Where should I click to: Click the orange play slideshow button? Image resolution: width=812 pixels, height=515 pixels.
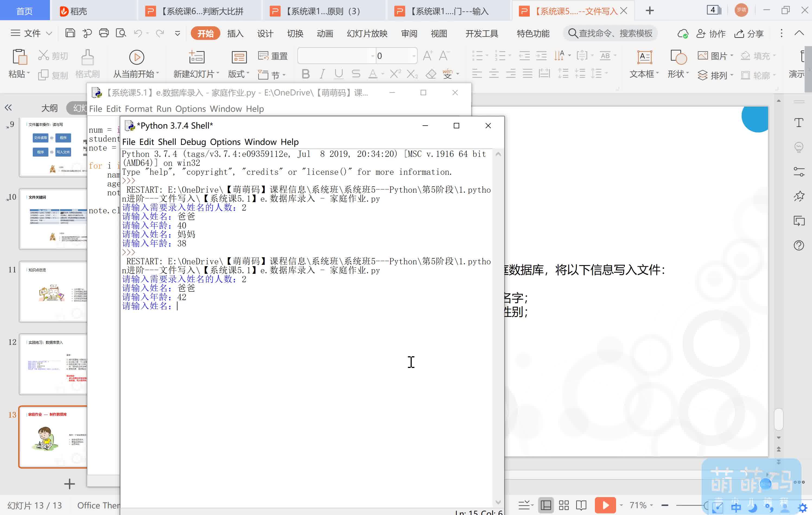(605, 505)
